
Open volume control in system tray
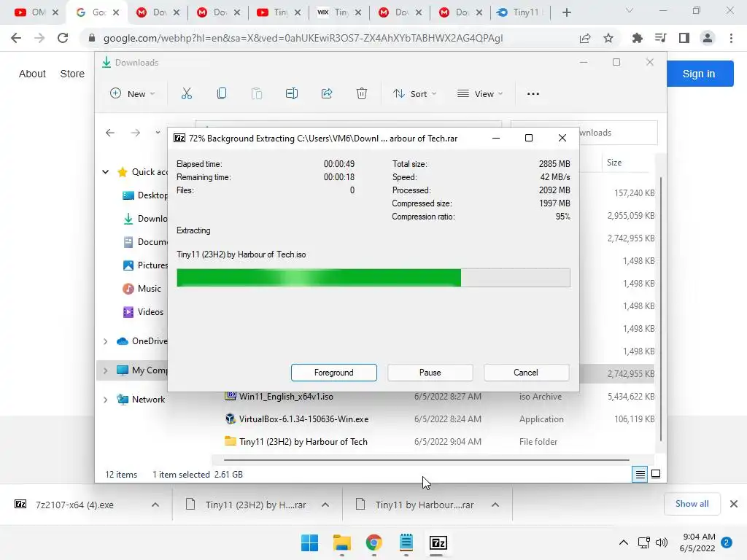(x=662, y=542)
